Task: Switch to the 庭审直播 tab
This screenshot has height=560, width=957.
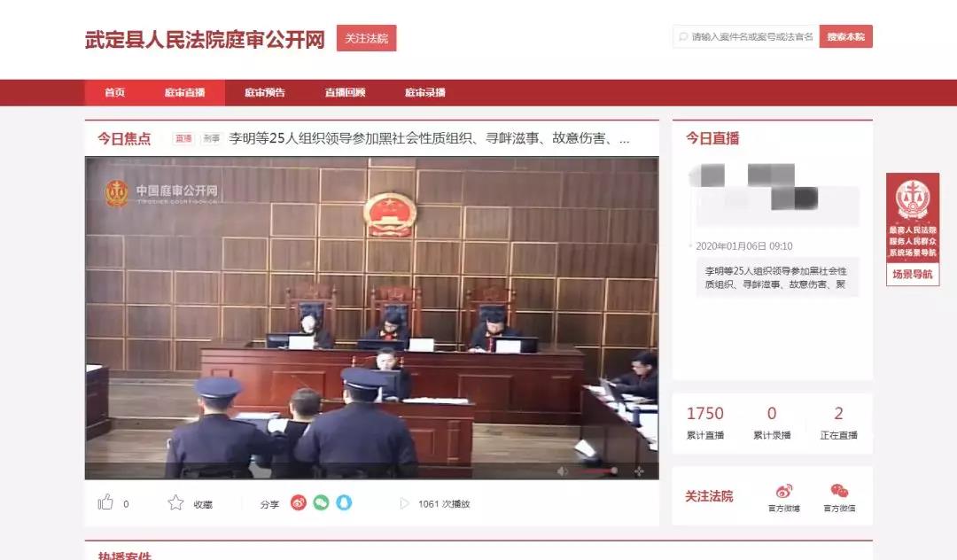Action: point(184,93)
